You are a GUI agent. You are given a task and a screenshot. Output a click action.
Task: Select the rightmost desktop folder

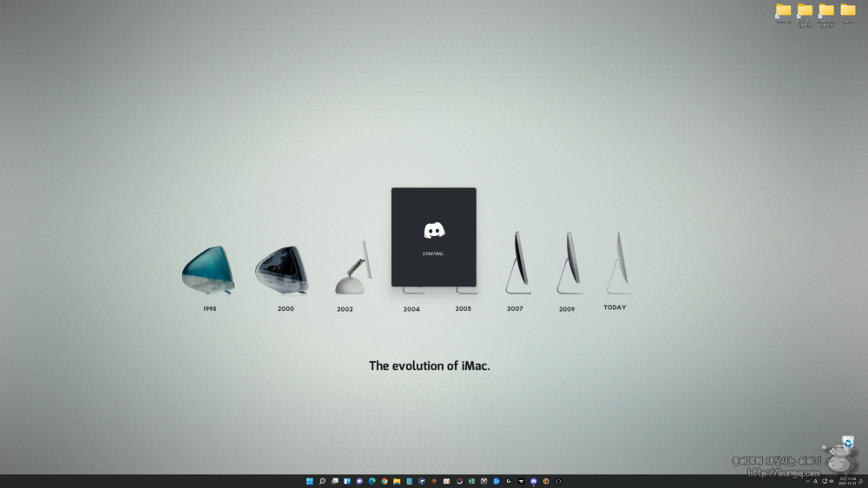pos(848,13)
